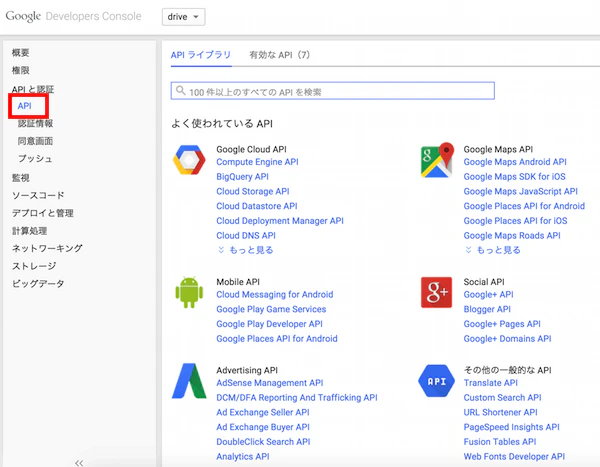Click the Google Developers Console logo

tap(73, 16)
